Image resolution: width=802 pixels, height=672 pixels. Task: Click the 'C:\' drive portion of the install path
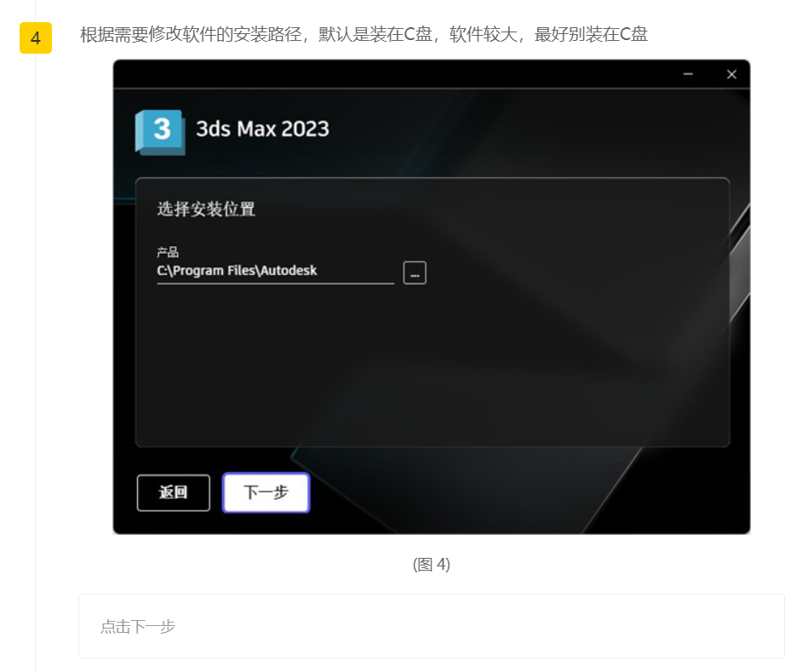(x=163, y=271)
